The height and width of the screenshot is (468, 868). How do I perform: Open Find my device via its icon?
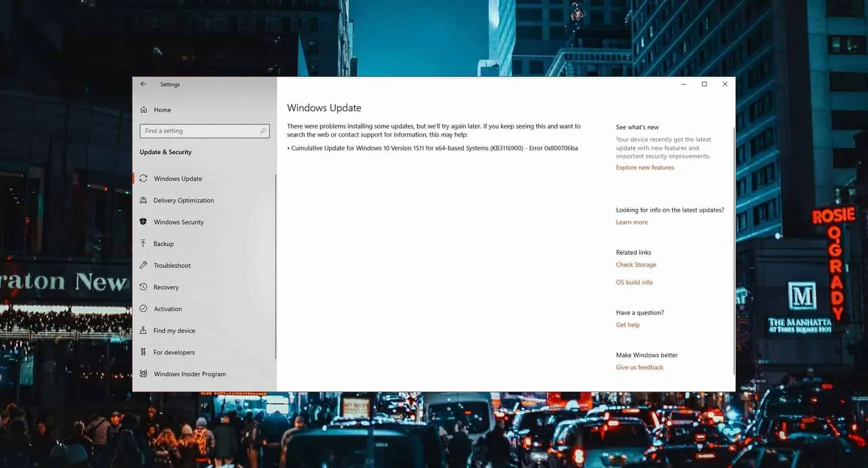click(x=143, y=330)
